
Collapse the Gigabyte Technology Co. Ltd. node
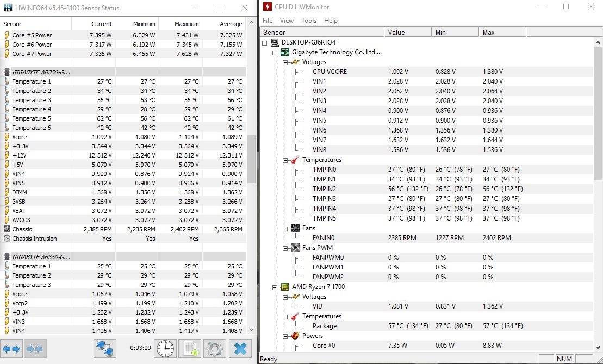click(275, 52)
